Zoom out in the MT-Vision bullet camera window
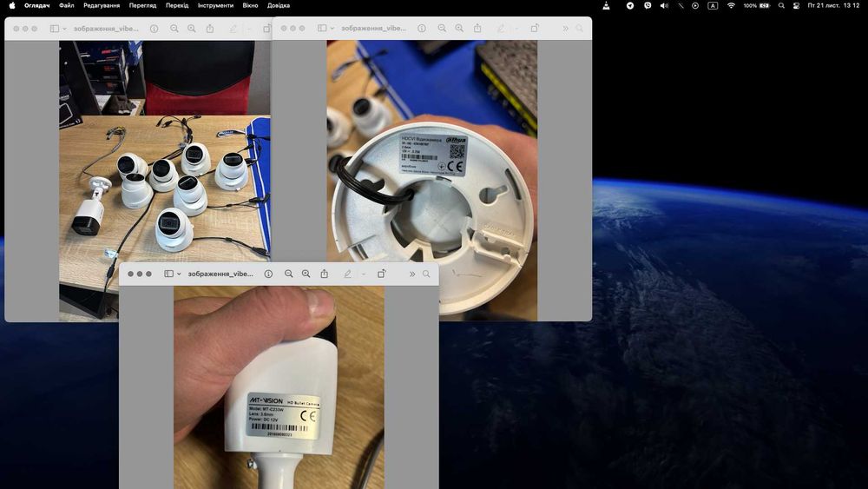868x489 pixels. click(x=288, y=274)
